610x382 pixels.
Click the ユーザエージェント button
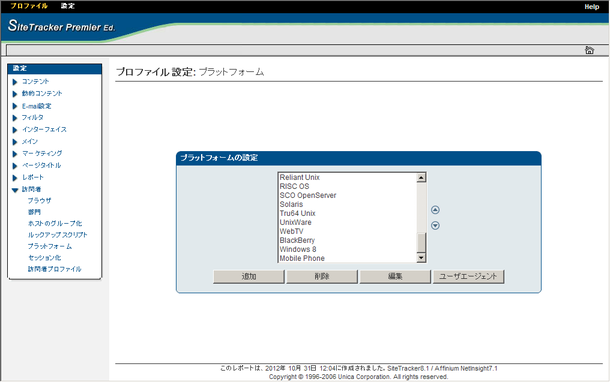coord(468,277)
